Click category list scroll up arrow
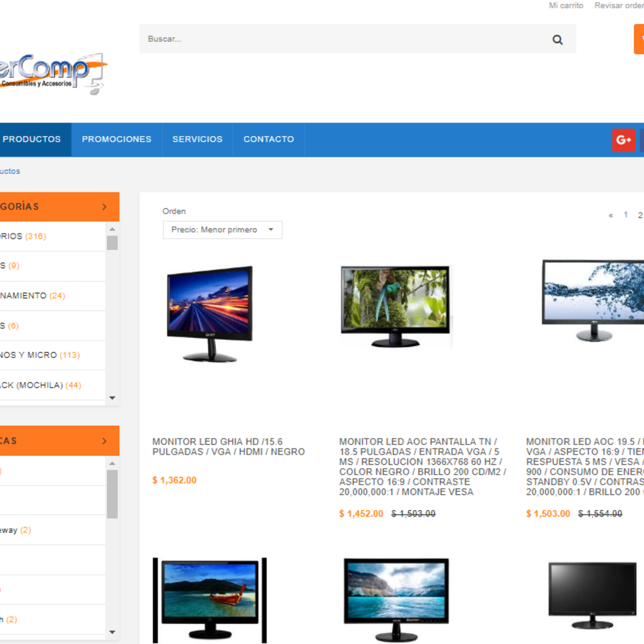This screenshot has width=644, height=644. coord(112,229)
